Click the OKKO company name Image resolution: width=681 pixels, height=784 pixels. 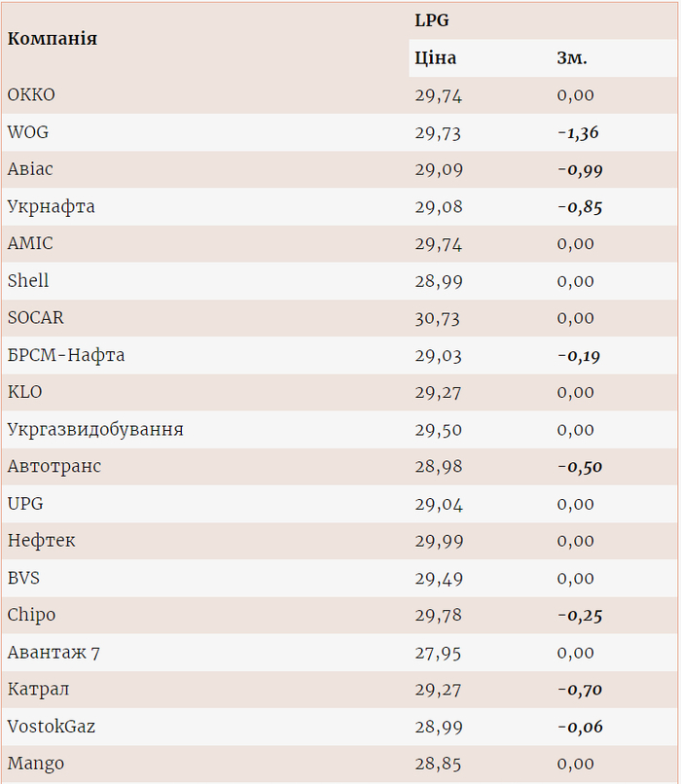click(x=31, y=95)
